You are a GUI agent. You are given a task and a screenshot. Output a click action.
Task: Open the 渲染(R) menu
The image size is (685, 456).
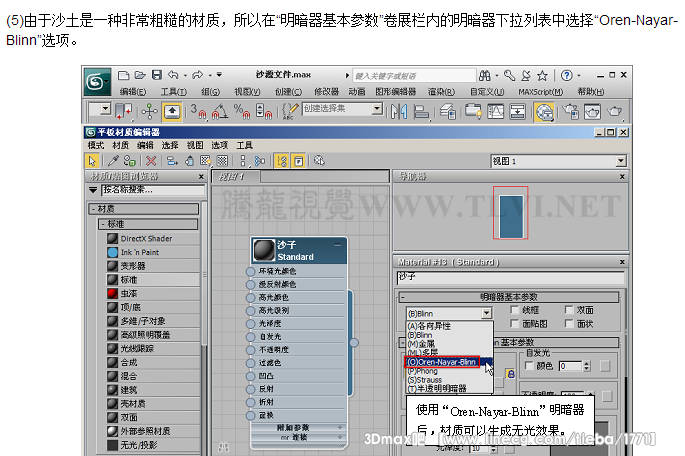(x=440, y=92)
